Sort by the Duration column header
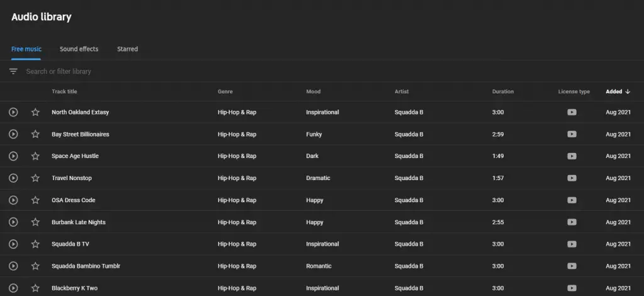Viewport: 644px width, 296px height. [x=502, y=92]
